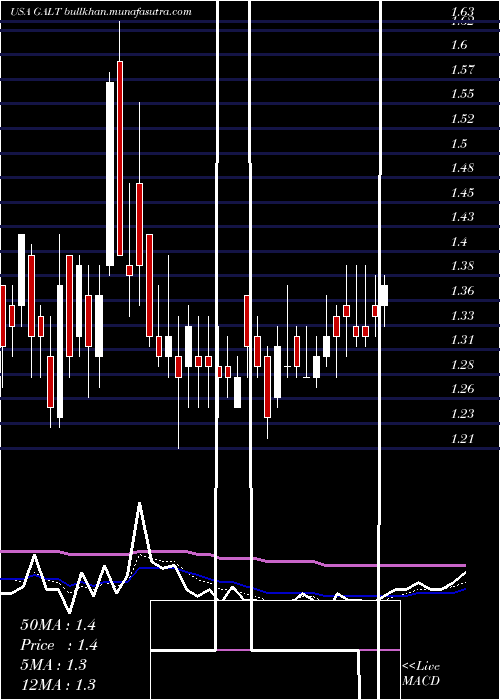Click the 1.57 price axis label

click(462, 70)
